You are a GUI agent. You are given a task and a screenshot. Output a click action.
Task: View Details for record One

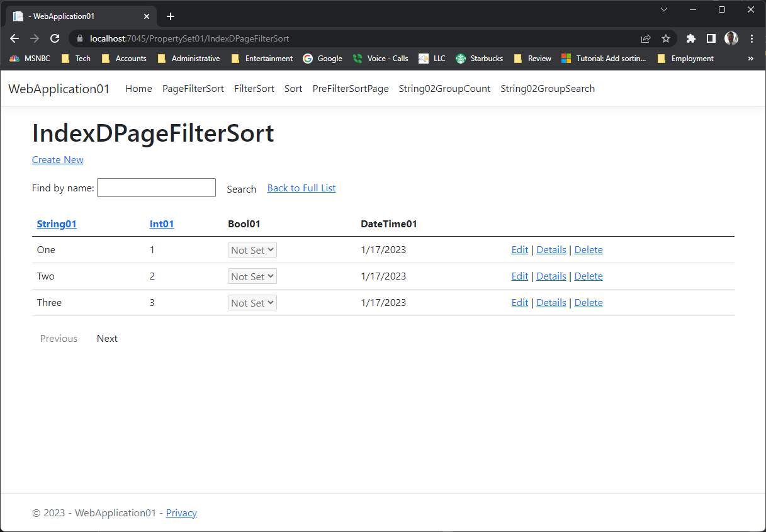click(x=551, y=250)
